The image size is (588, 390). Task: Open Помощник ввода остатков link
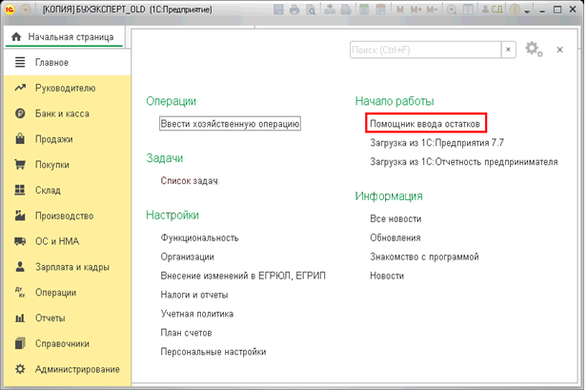(x=425, y=124)
